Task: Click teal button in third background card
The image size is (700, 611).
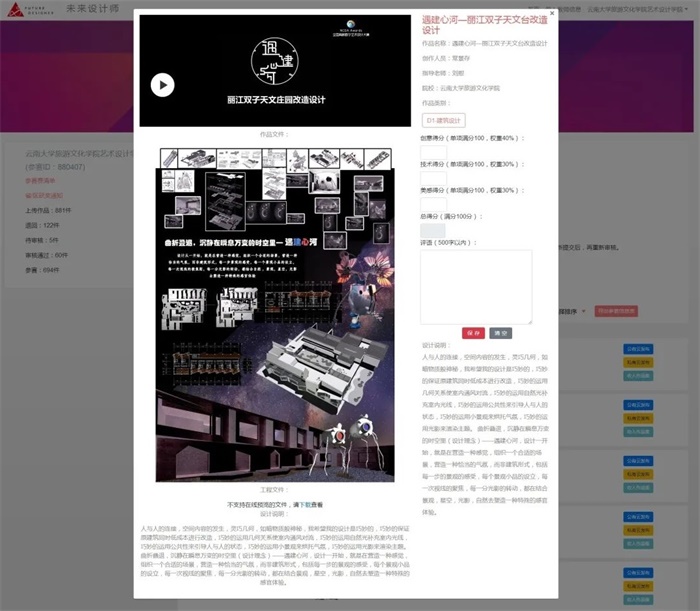Action: click(638, 487)
